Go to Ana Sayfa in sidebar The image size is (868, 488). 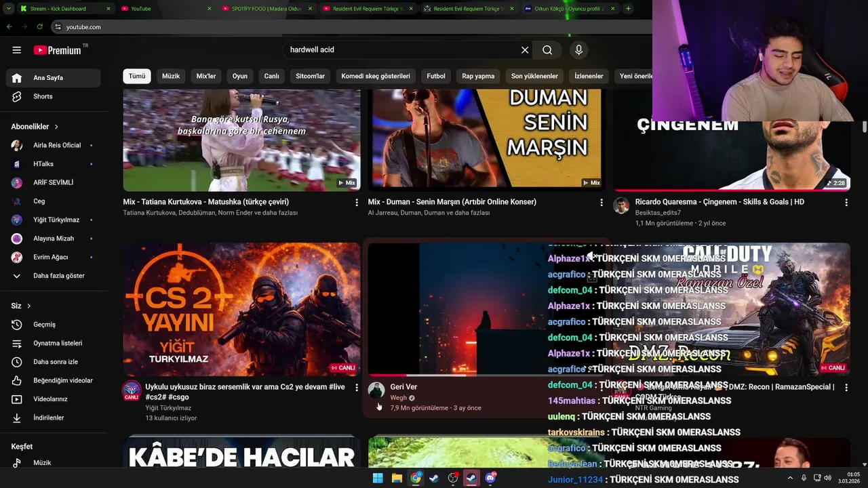click(x=53, y=78)
